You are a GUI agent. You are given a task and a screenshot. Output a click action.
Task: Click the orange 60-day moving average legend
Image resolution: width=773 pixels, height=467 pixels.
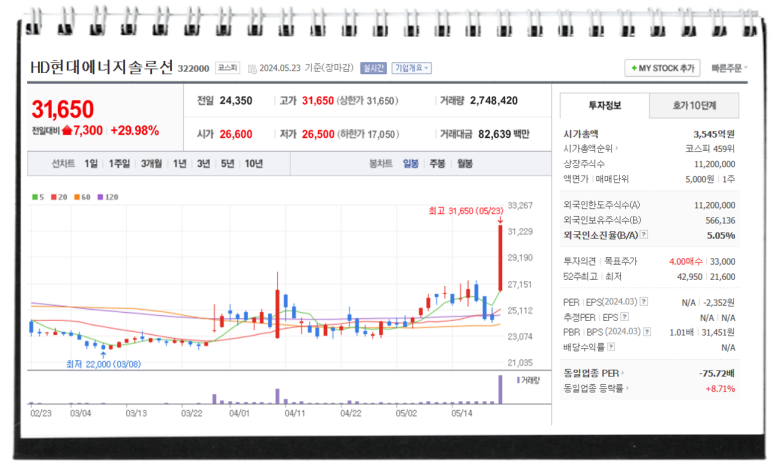pos(82,197)
